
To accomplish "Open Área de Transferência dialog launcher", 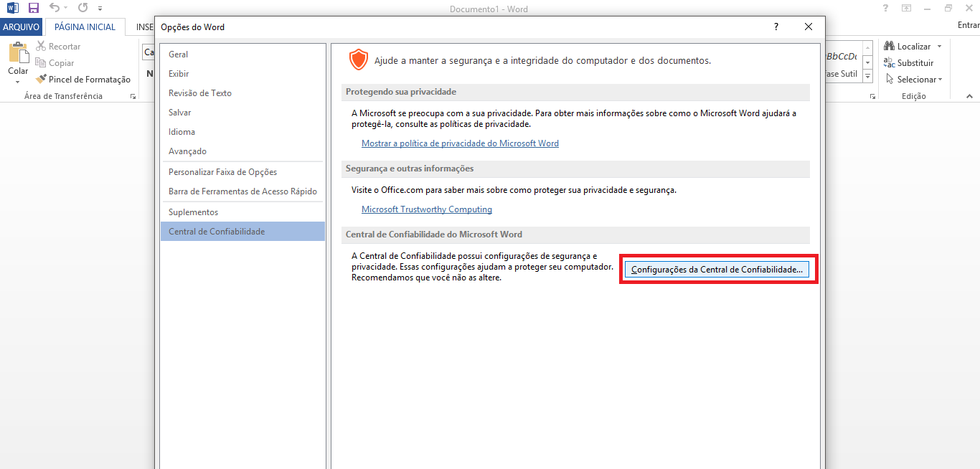I will pos(133,96).
